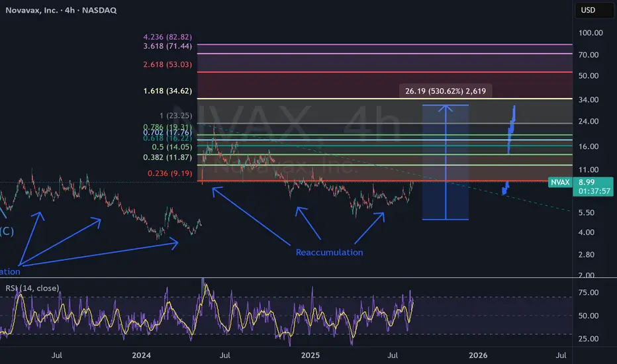The width and height of the screenshot is (617, 364).
Task: Click the 4.236 (82.82) Fibonacci label
Action: (167, 37)
